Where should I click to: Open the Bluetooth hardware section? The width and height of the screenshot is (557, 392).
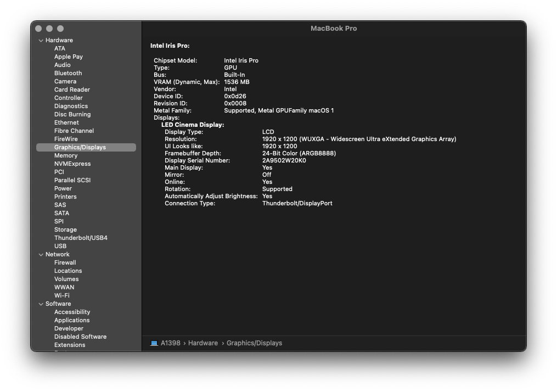tap(68, 73)
